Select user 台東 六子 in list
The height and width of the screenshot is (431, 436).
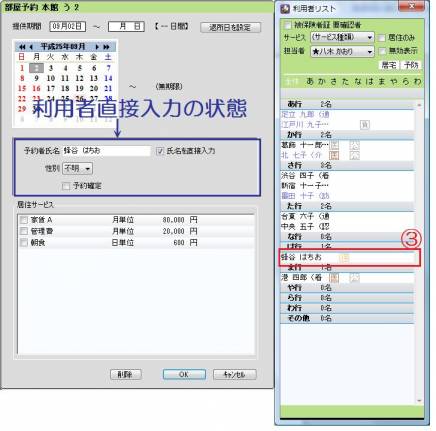point(347,216)
